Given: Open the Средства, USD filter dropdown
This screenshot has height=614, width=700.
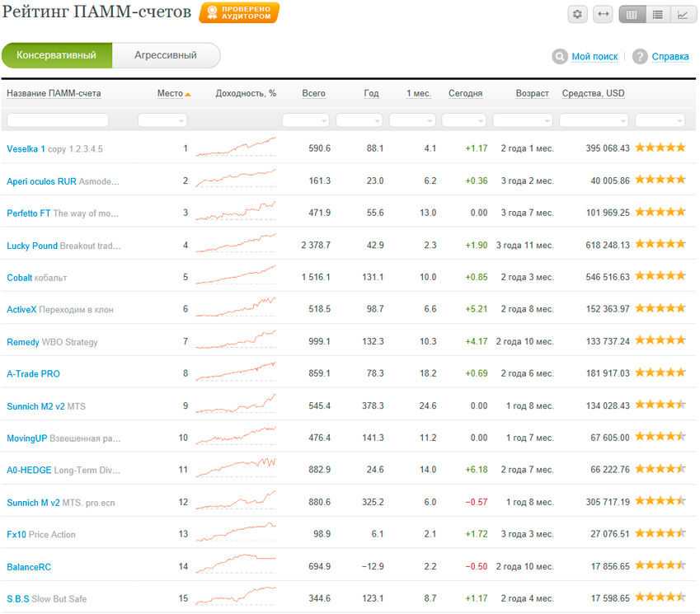Looking at the screenshot, I should tap(594, 120).
